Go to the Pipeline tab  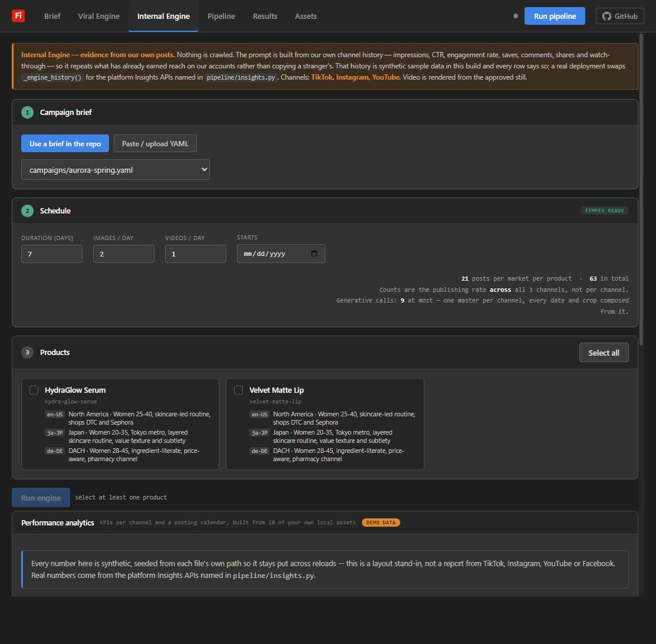tap(221, 16)
